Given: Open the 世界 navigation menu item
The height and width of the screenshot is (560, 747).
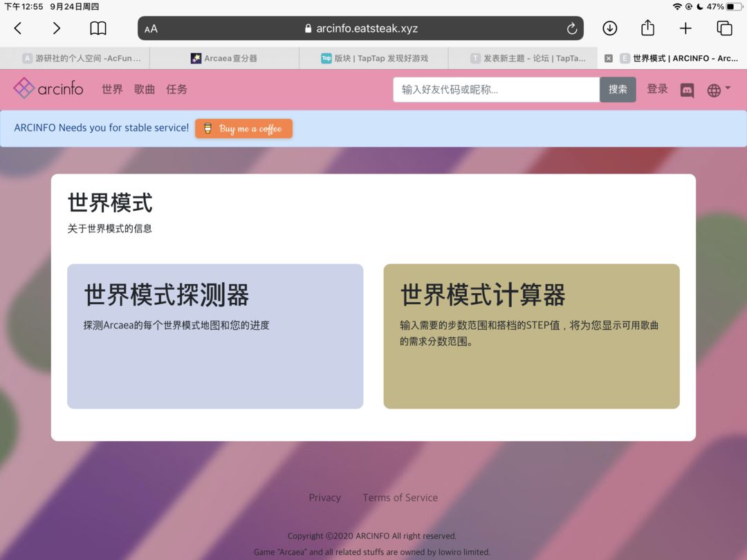Looking at the screenshot, I should tap(112, 89).
